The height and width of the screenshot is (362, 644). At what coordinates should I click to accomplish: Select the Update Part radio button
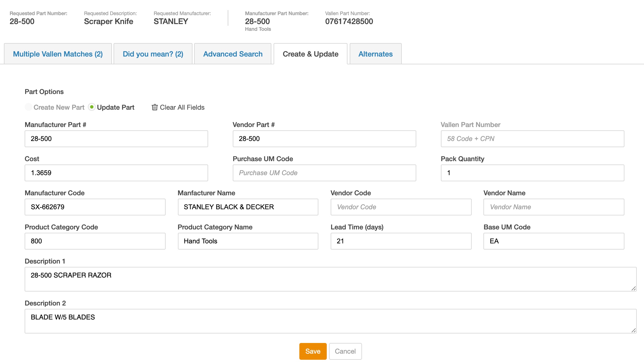click(x=92, y=107)
